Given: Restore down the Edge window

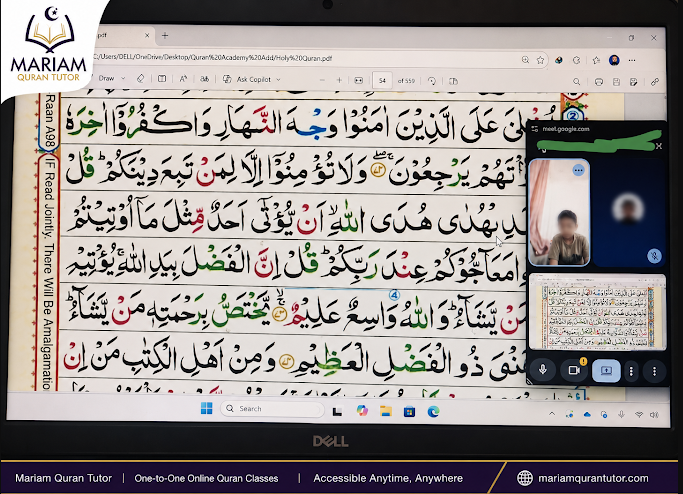Looking at the screenshot, I should pos(631,38).
